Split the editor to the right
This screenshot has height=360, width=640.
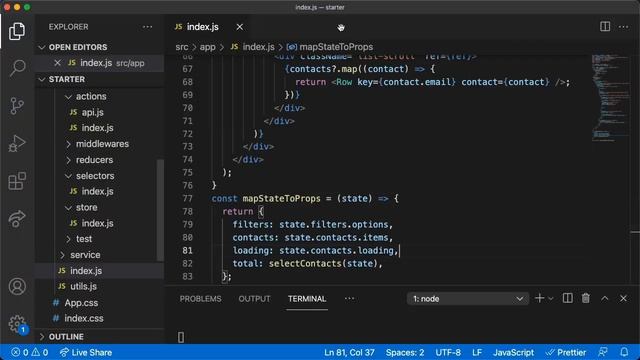(x=605, y=27)
